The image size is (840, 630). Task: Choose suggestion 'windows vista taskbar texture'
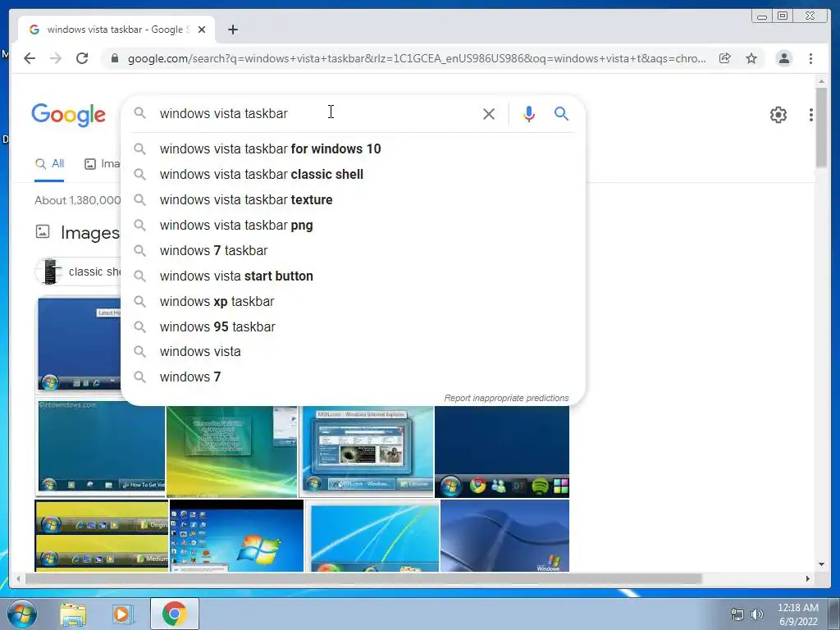click(354, 200)
